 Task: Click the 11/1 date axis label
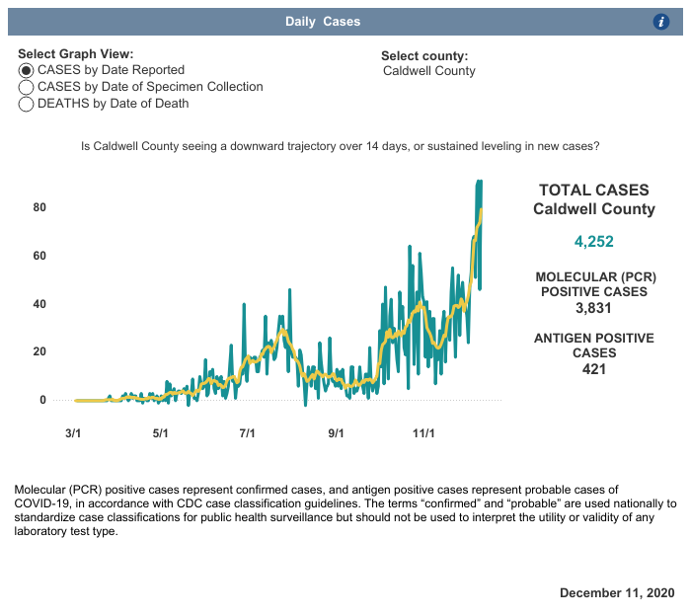point(423,432)
